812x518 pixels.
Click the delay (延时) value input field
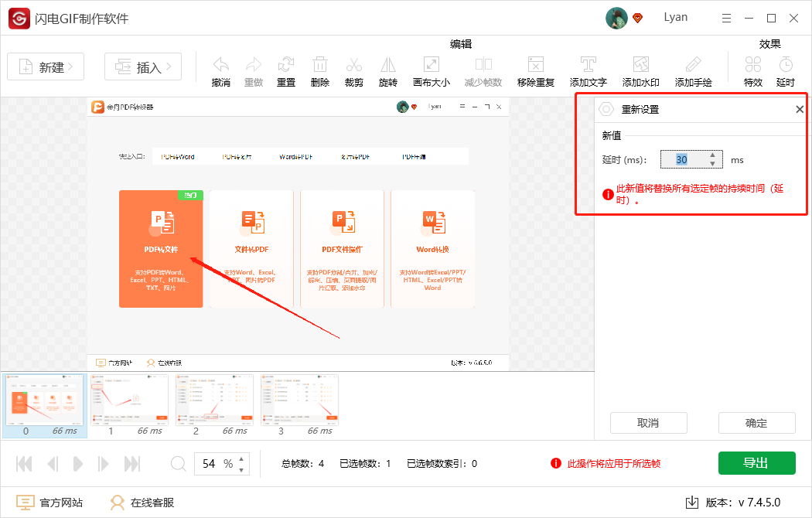691,160
